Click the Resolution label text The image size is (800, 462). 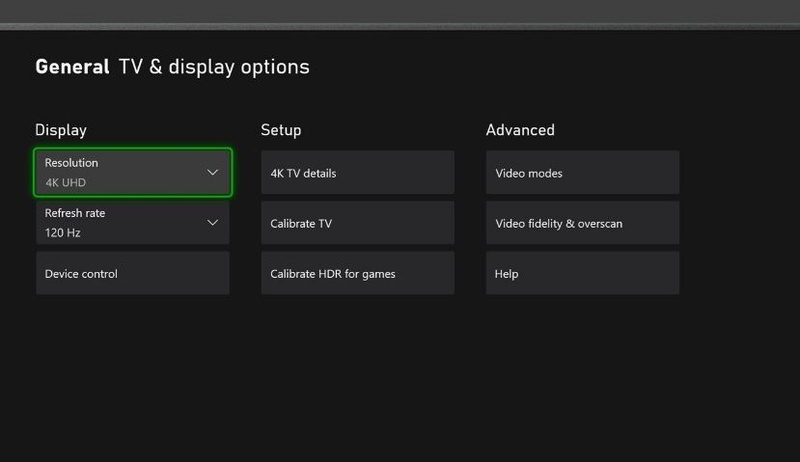point(72,163)
